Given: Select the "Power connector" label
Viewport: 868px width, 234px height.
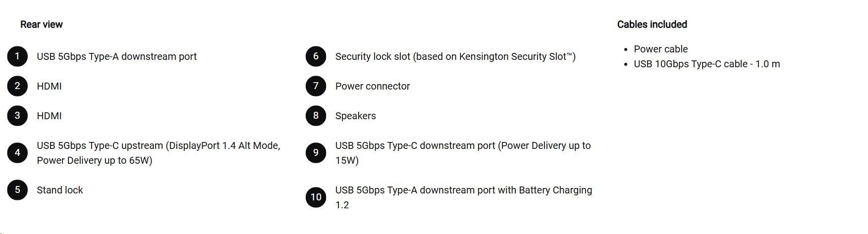Looking at the screenshot, I should click(x=373, y=87).
